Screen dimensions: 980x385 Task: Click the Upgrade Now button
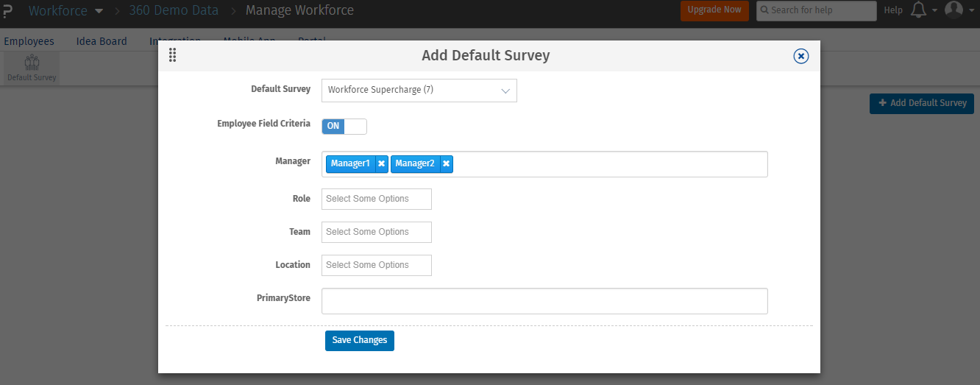714,10
